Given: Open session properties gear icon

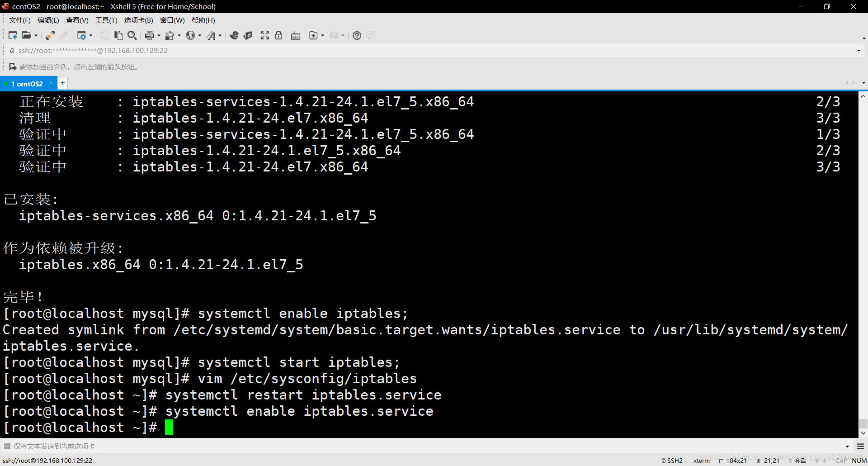Looking at the screenshot, I should [x=81, y=35].
